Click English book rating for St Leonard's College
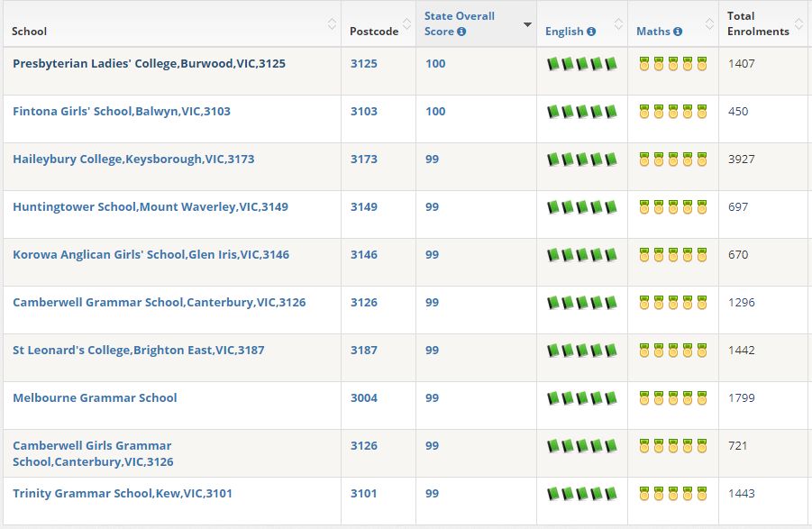This screenshot has height=529, width=812. click(582, 351)
